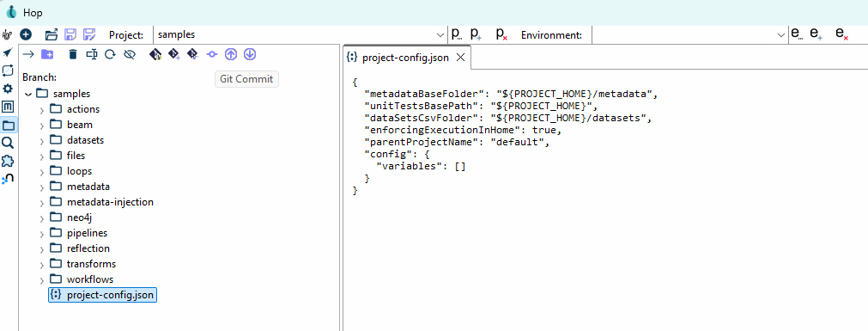Expand the beam folder
Screen dimensions: 868x331
click(41, 126)
